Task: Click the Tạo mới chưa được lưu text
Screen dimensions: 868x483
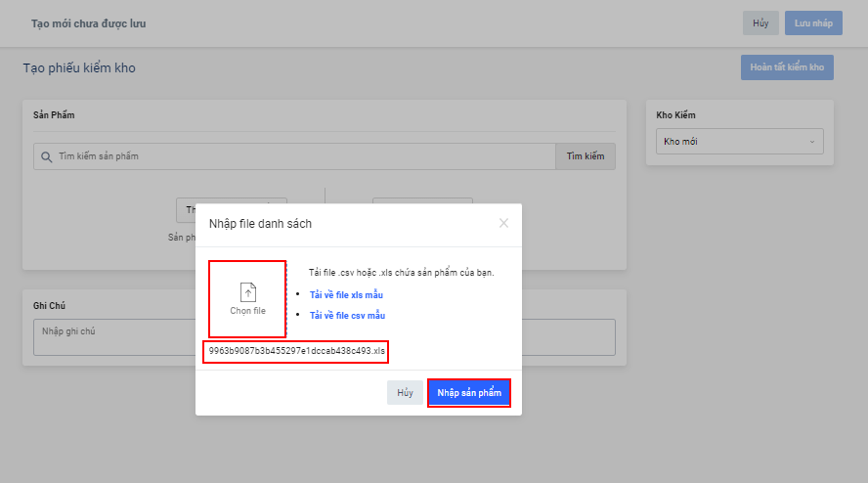Action: (89, 23)
